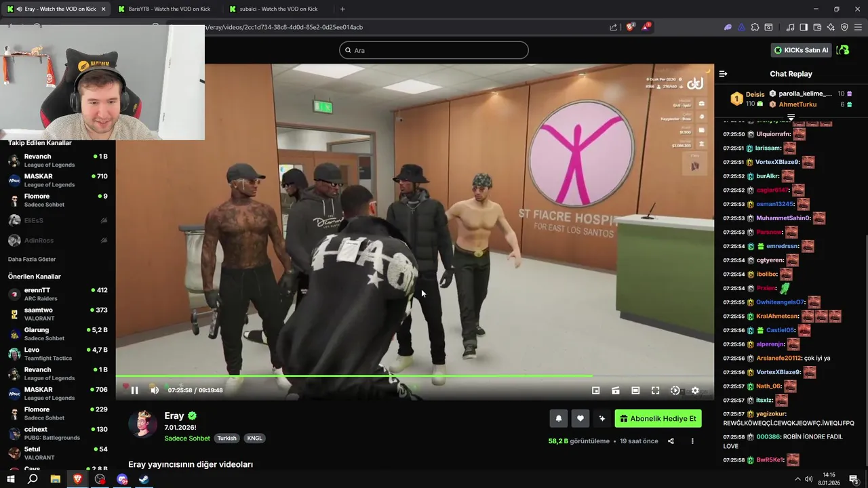Open erennTT channel in recommended list

pos(58,294)
